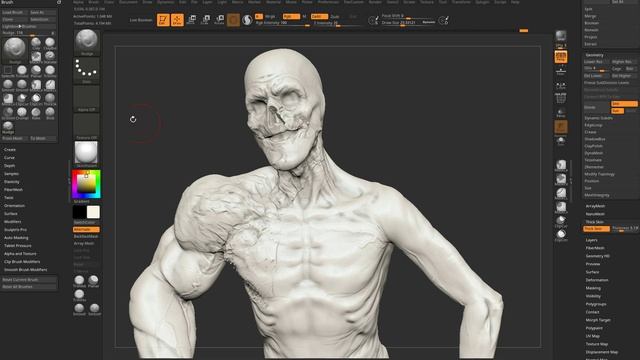Expand the Auto Masking brush section
Viewport: 640px width, 360px height.
(16, 238)
